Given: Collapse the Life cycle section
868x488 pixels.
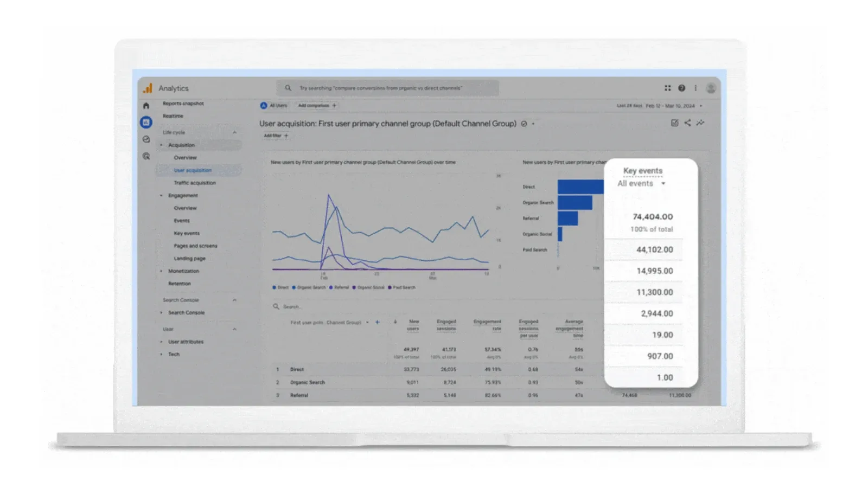Looking at the screenshot, I should [x=234, y=132].
